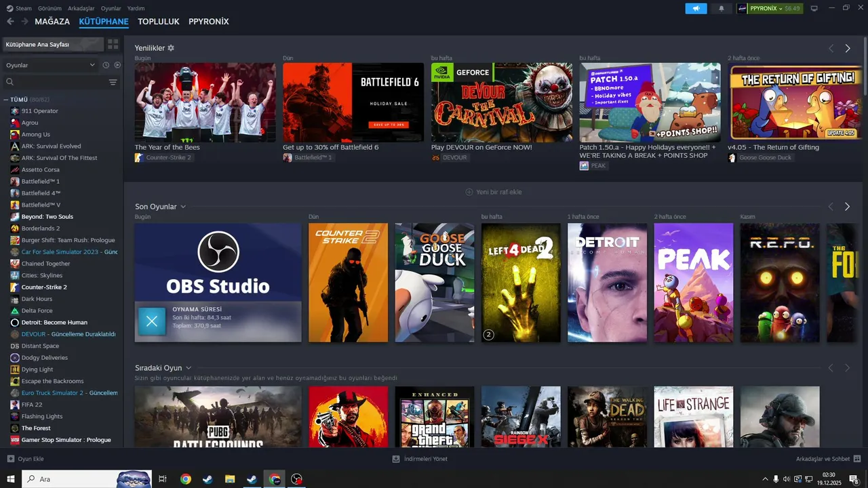
Task: Select Detroit: Become Human in sidebar
Action: click(54, 322)
